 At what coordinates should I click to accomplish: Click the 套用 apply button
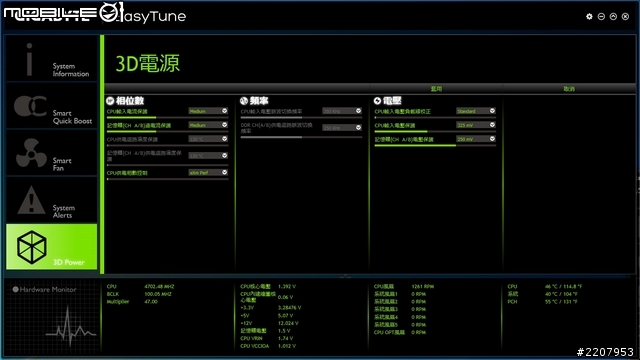[x=436, y=89]
